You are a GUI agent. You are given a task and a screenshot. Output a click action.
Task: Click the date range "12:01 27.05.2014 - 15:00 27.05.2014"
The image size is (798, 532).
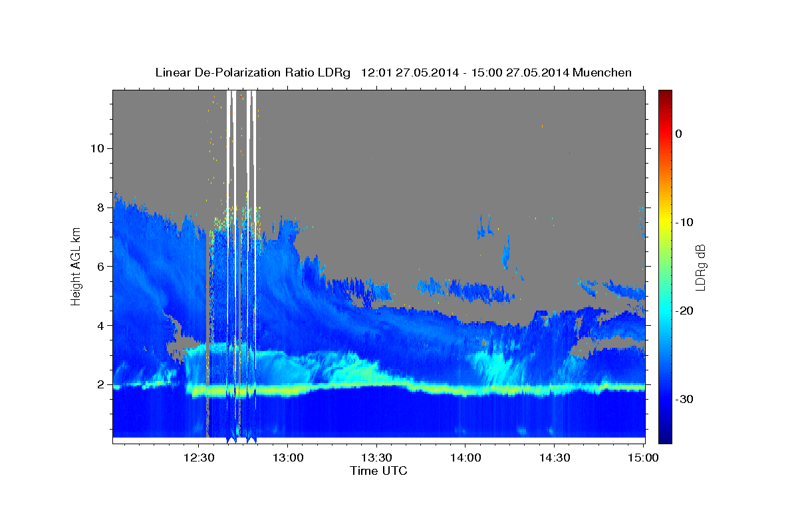coord(464,72)
